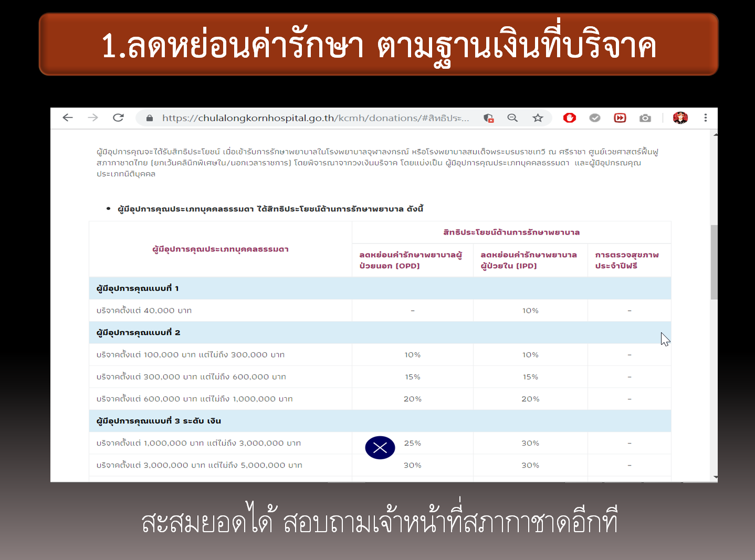755x560 pixels.
Task: Click the dark circular X over the table
Action: click(380, 447)
